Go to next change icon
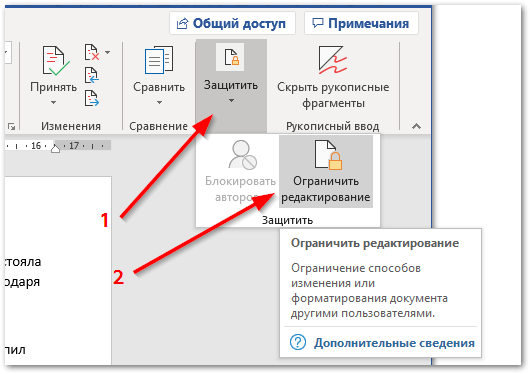Viewport: 530px width, 374px height. 92,98
